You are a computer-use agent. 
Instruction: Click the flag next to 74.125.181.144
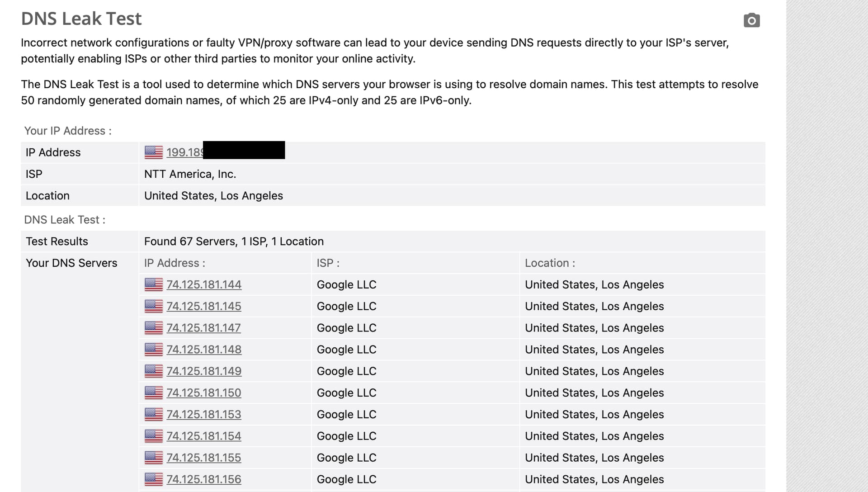click(154, 284)
